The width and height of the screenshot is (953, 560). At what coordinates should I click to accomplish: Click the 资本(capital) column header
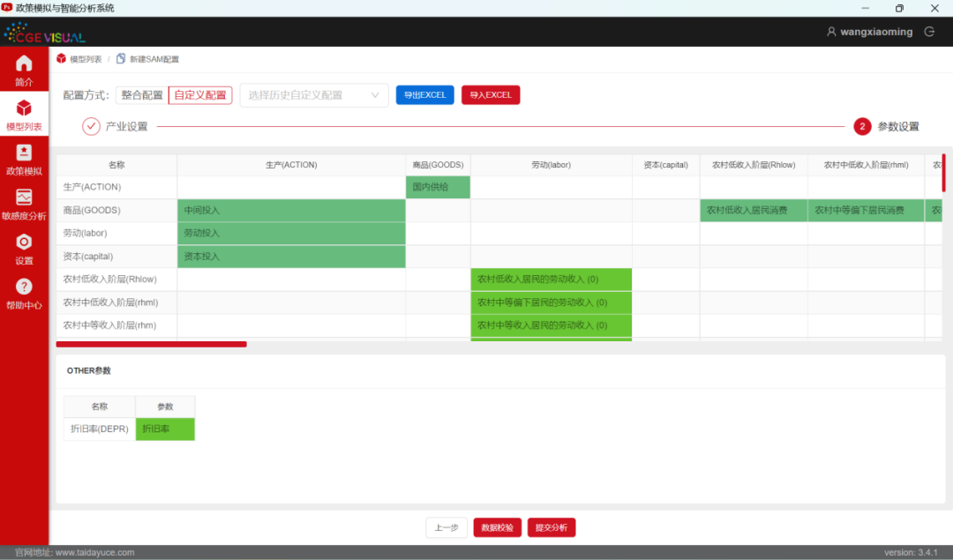click(665, 165)
